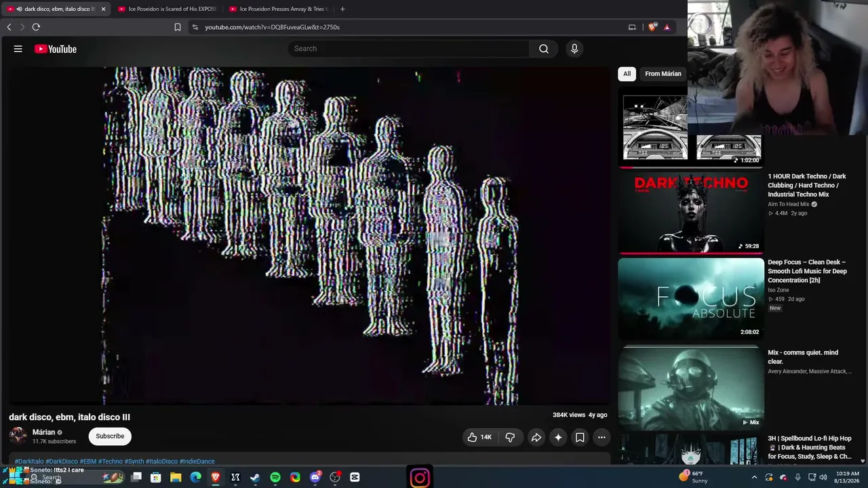Open Márian's channel avatar
This screenshot has width=868, height=488.
tap(18, 436)
